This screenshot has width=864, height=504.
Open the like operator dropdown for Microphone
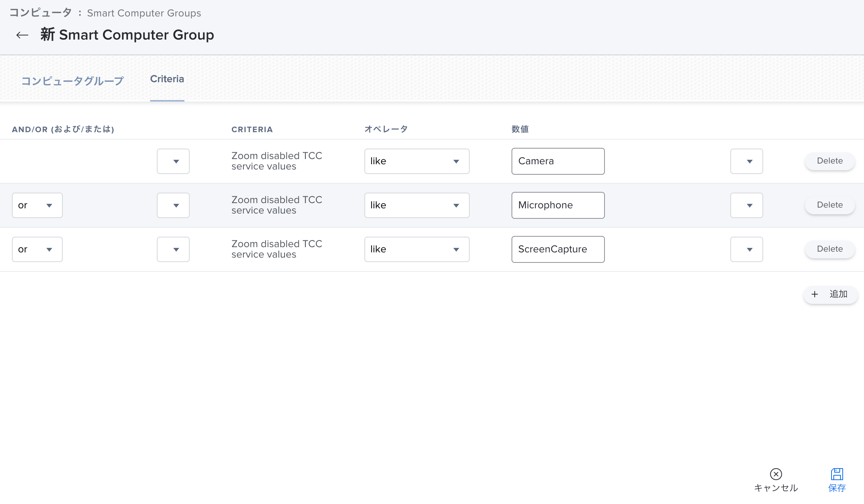417,205
